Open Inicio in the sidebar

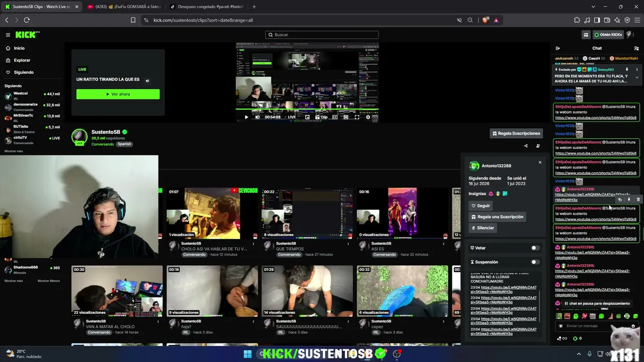point(19,48)
